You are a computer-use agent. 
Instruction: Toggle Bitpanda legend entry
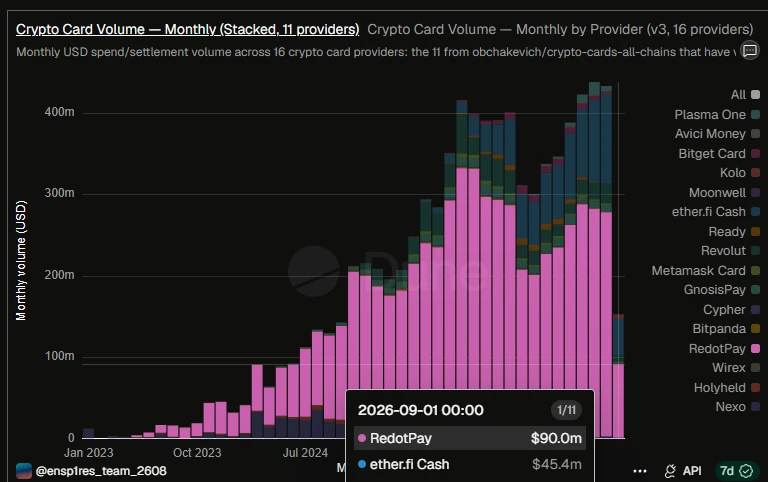click(726, 329)
